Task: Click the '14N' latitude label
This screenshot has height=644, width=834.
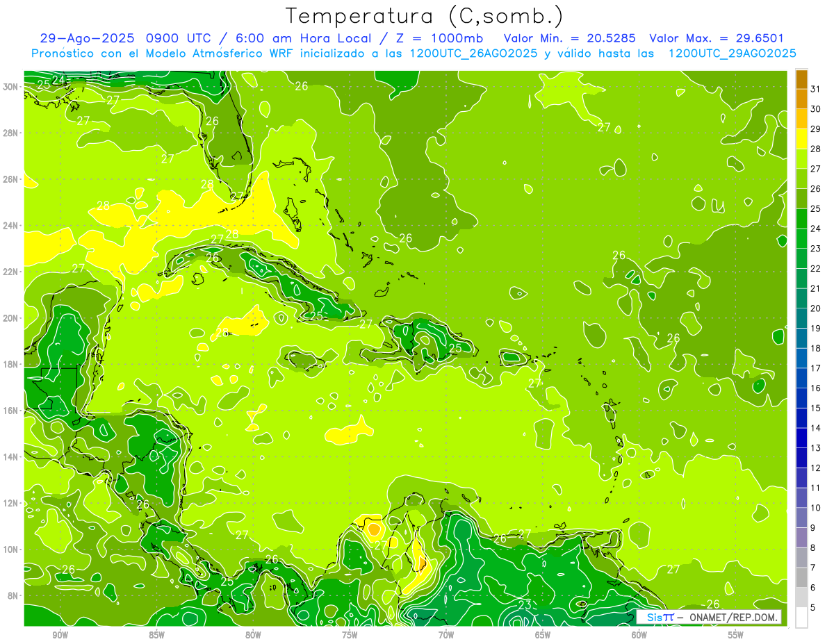Action: [12, 457]
